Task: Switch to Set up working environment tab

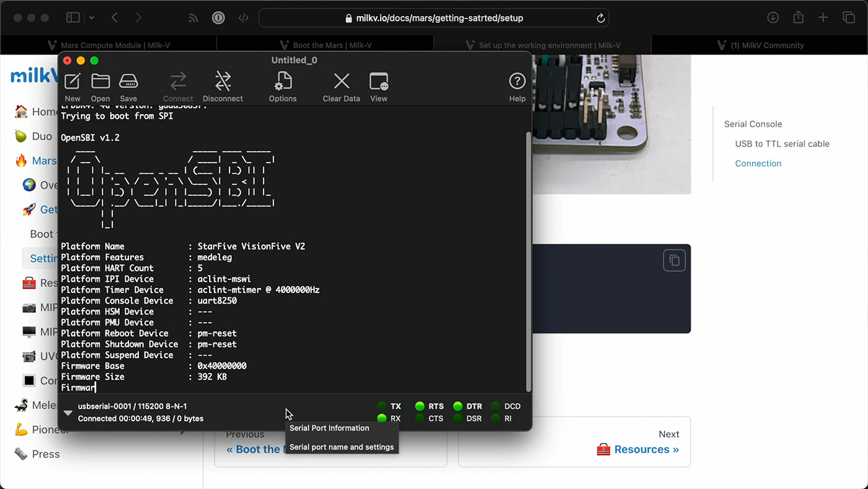Action: [542, 45]
